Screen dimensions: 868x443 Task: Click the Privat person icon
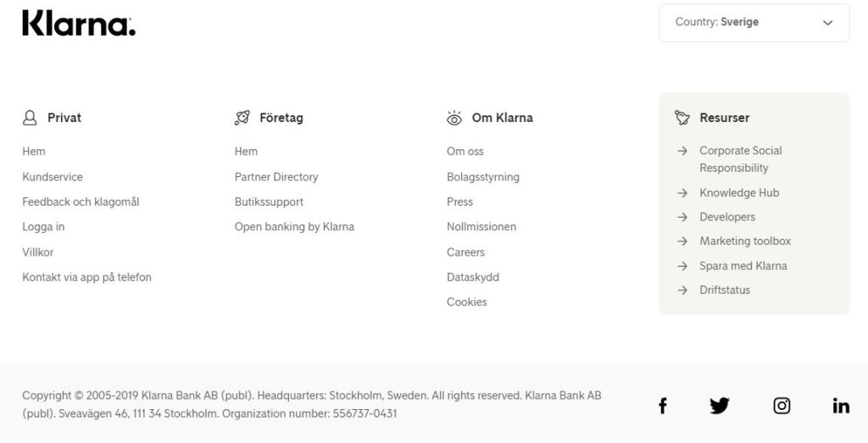pyautogui.click(x=30, y=118)
